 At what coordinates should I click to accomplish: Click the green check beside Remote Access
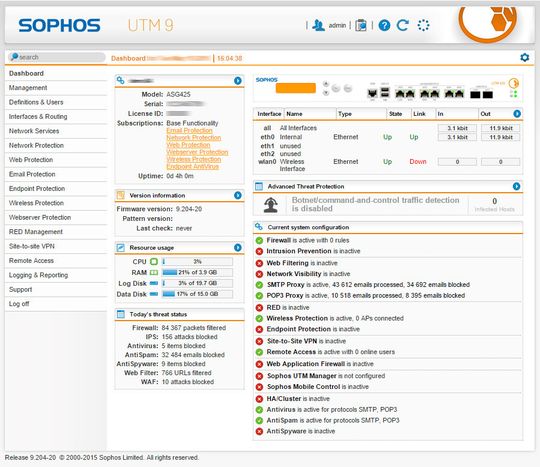259,352
